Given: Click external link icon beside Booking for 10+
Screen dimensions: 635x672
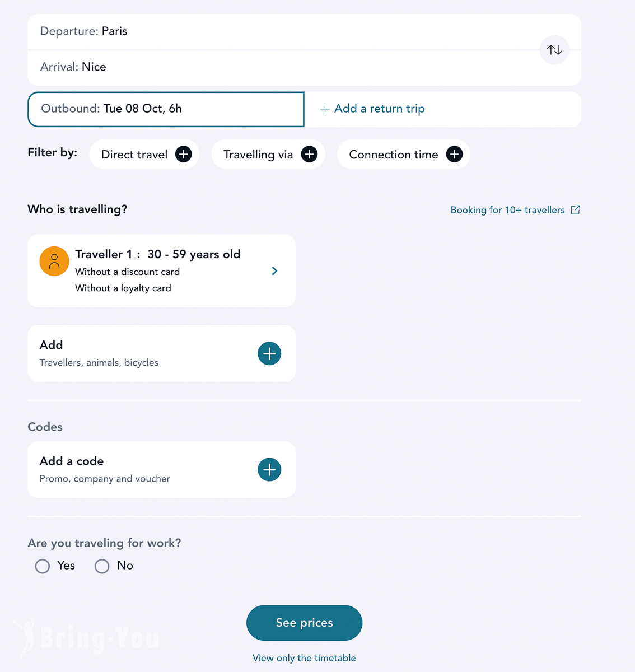Looking at the screenshot, I should (575, 210).
